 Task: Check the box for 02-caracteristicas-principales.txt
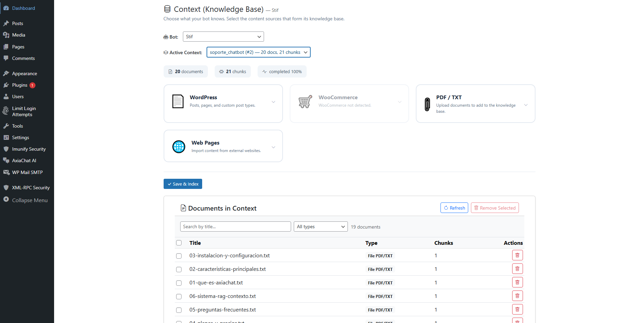click(179, 270)
